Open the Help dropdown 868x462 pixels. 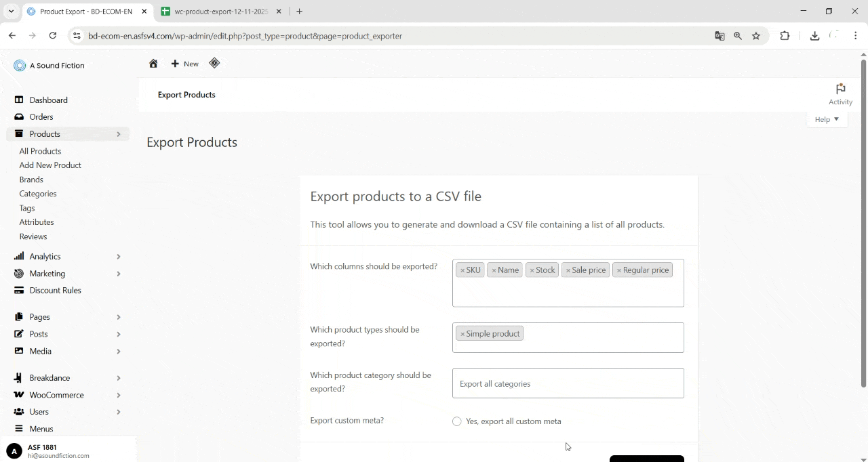pos(826,119)
